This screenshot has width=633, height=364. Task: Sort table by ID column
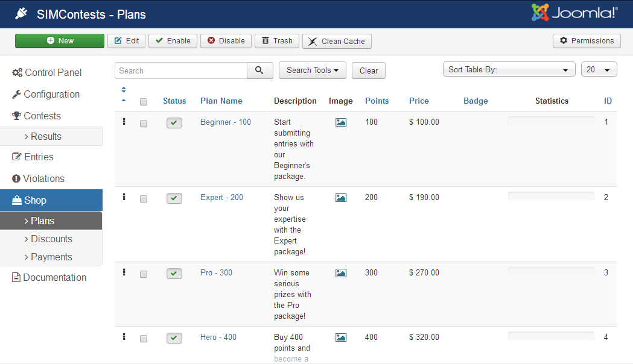pos(608,101)
